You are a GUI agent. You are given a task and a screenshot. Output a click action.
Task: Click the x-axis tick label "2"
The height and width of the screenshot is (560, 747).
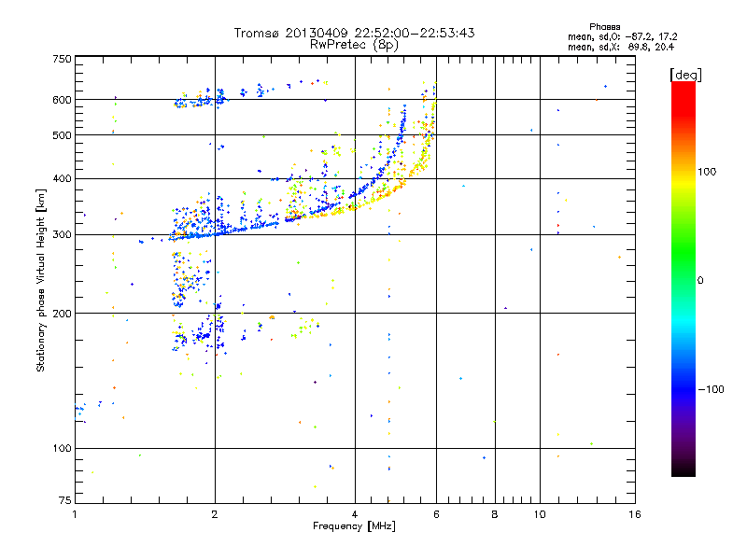(x=215, y=514)
